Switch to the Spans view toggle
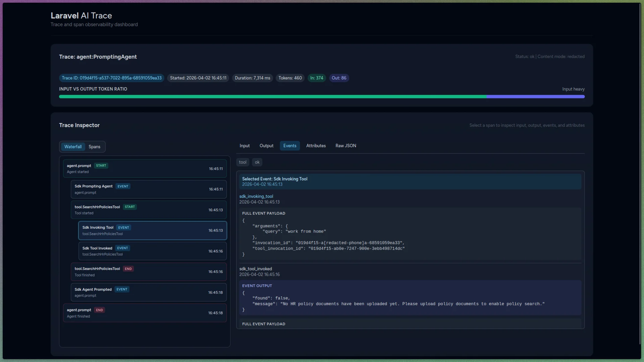The width and height of the screenshot is (644, 362). [x=94, y=147]
